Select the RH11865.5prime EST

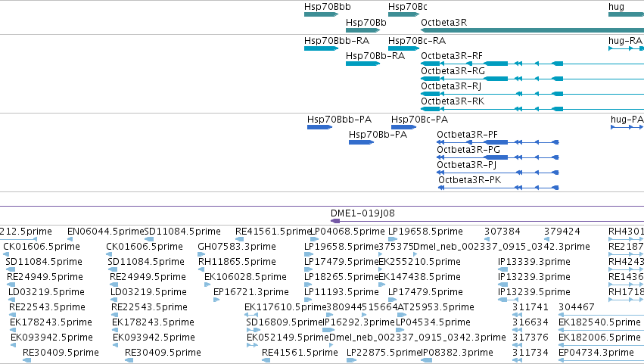[238, 262]
